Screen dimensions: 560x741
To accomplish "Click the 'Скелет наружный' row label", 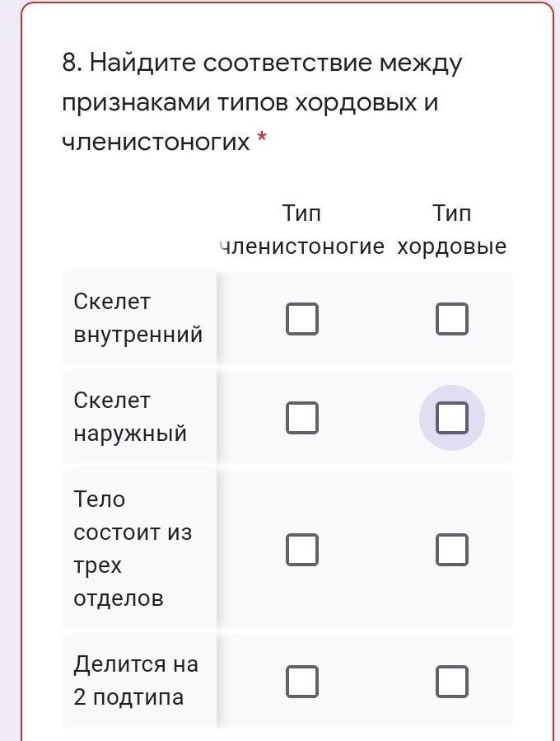I will tap(130, 417).
